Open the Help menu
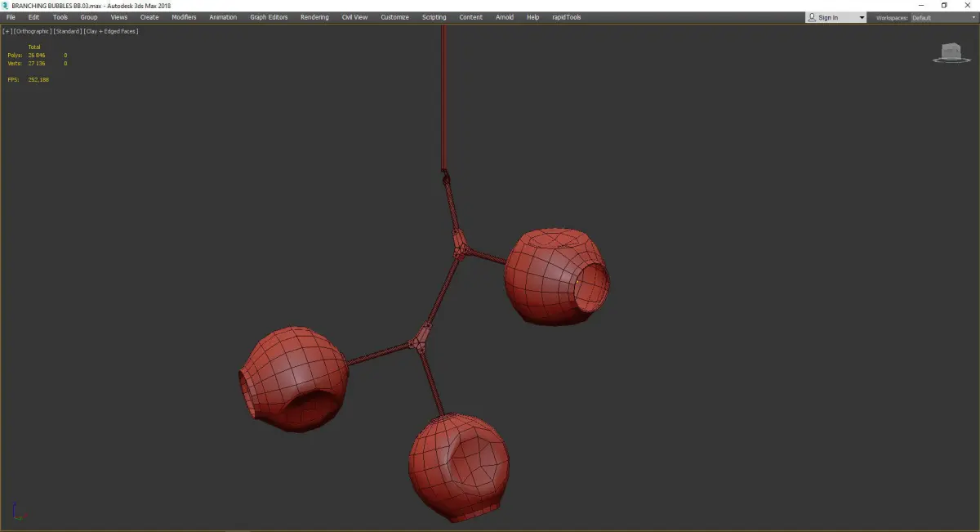Viewport: 980px width, 532px height. coord(532,17)
